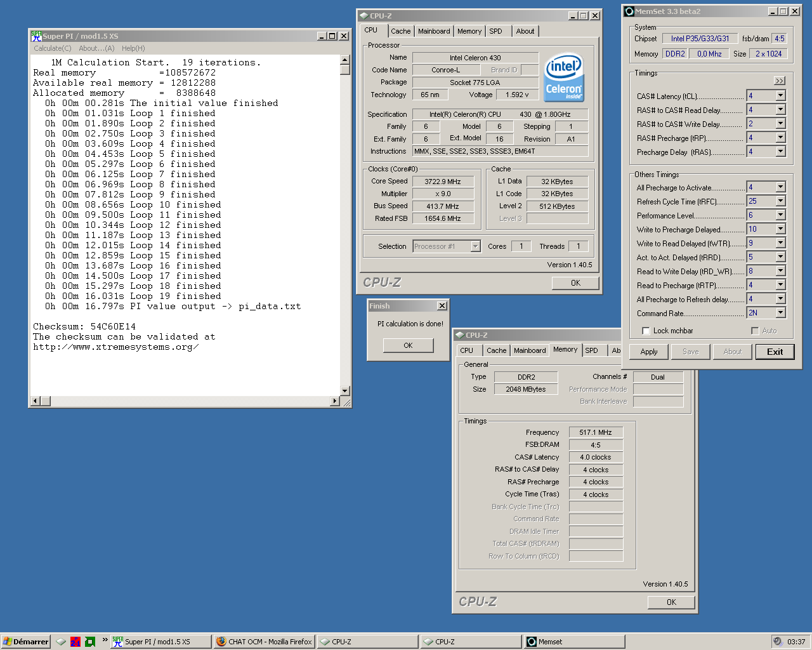The width and height of the screenshot is (812, 650).
Task: Click the Core Speed value 3722.9 MHz
Action: click(443, 182)
